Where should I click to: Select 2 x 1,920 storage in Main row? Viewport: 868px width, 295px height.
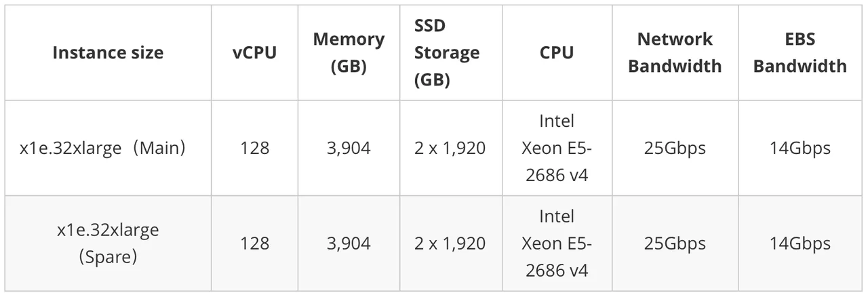coord(450,148)
